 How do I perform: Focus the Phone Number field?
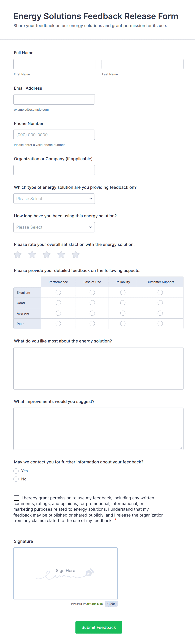pyautogui.click(x=54, y=135)
